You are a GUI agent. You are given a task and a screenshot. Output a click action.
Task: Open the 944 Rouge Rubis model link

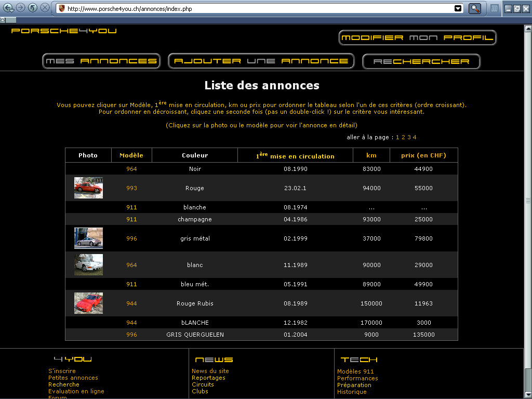(x=131, y=303)
